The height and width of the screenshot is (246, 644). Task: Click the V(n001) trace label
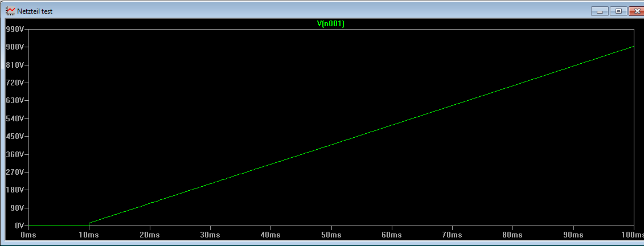tap(330, 24)
